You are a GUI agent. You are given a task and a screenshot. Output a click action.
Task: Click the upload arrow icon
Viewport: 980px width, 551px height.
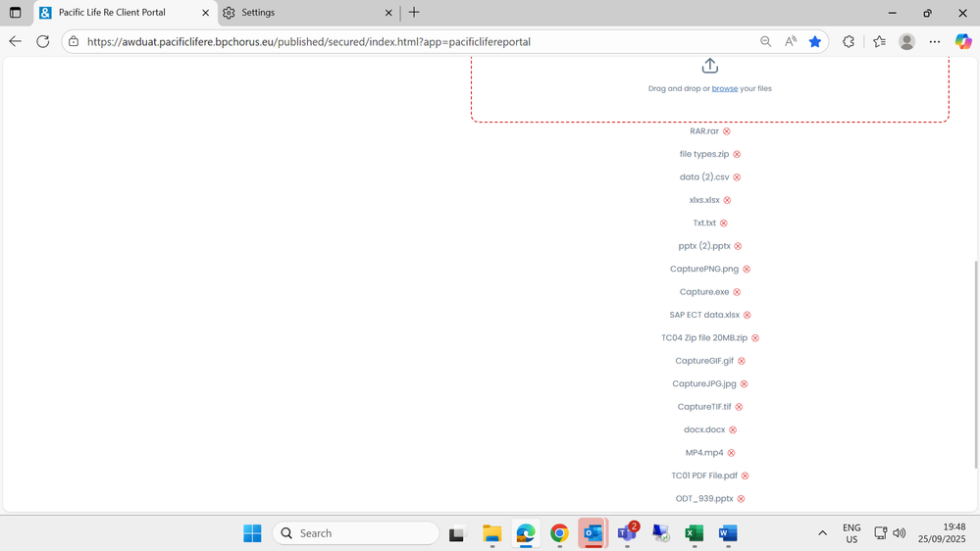coord(710,66)
